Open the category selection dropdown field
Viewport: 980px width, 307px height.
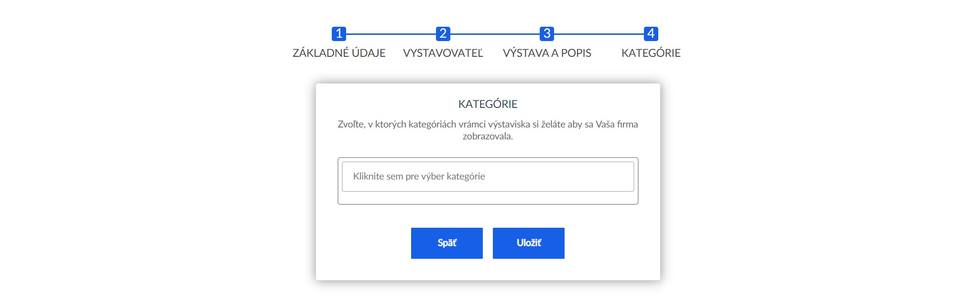(x=488, y=177)
